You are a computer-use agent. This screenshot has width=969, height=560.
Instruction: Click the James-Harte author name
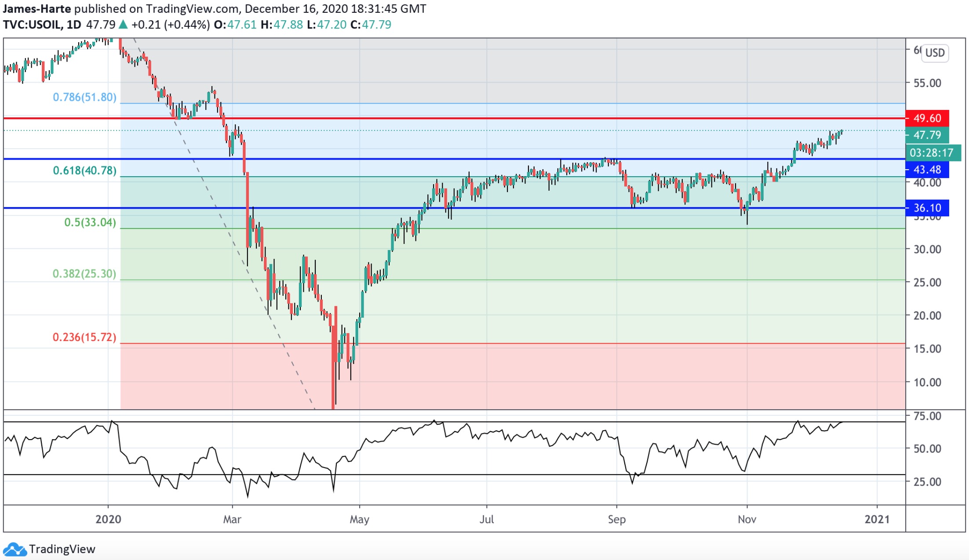click(36, 8)
